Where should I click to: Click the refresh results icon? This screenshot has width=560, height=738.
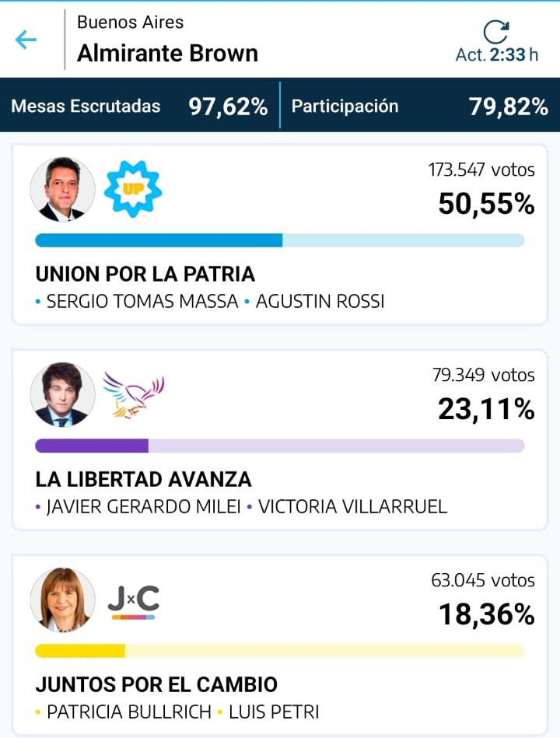point(496,32)
